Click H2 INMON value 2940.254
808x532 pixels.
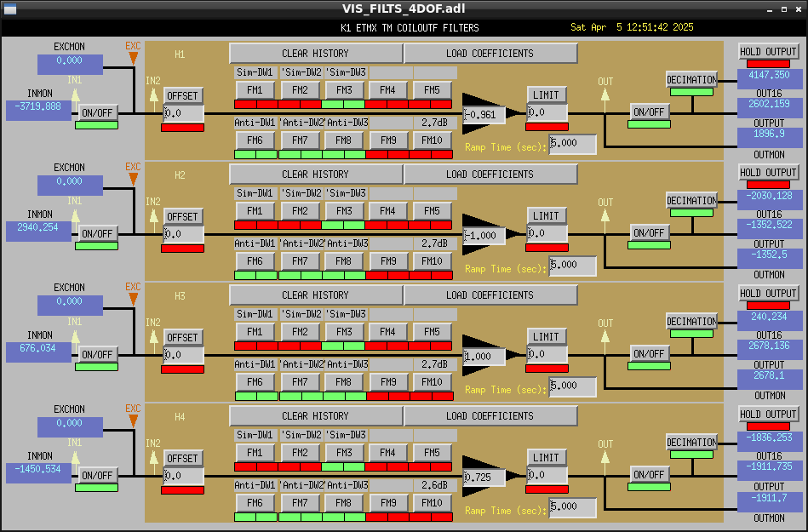[x=38, y=232]
